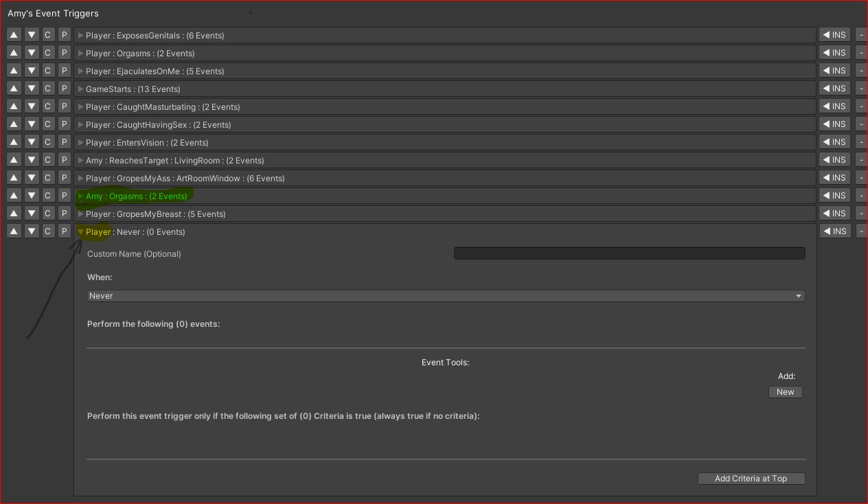Image resolution: width=868 pixels, height=504 pixels.
Task: Collapse the Player : Never trigger
Action: coord(80,231)
